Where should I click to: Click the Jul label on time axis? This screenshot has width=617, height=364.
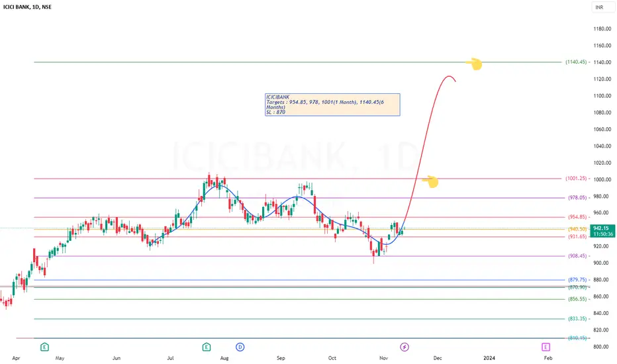pos(170,358)
